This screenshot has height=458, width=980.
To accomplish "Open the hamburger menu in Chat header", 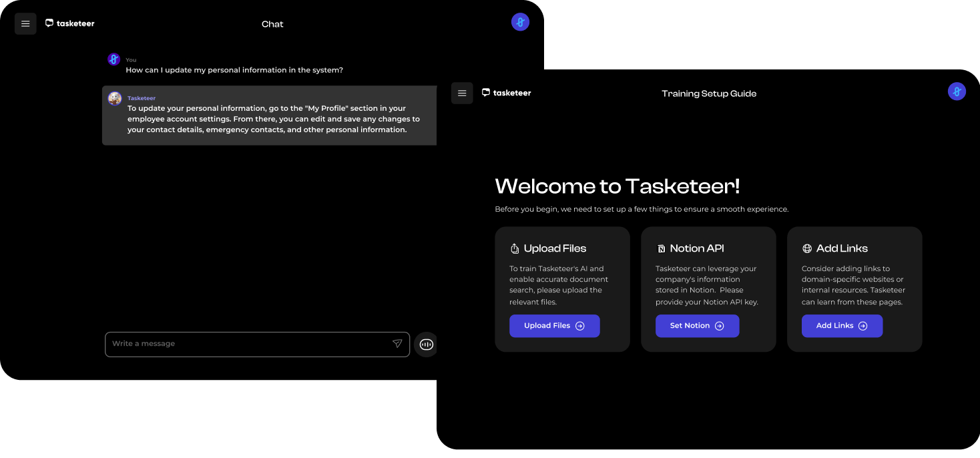I will (x=25, y=24).
